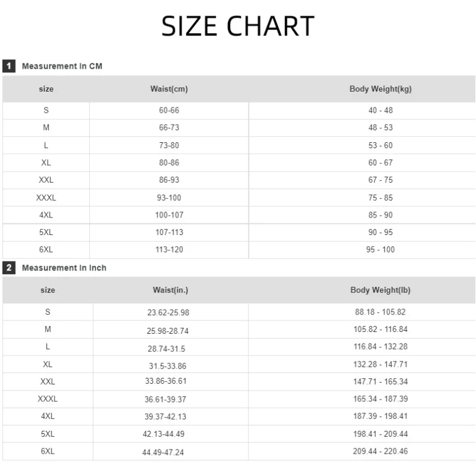Click the 44.49-47.24 waist cell
476x476 pixels.
(x=163, y=452)
